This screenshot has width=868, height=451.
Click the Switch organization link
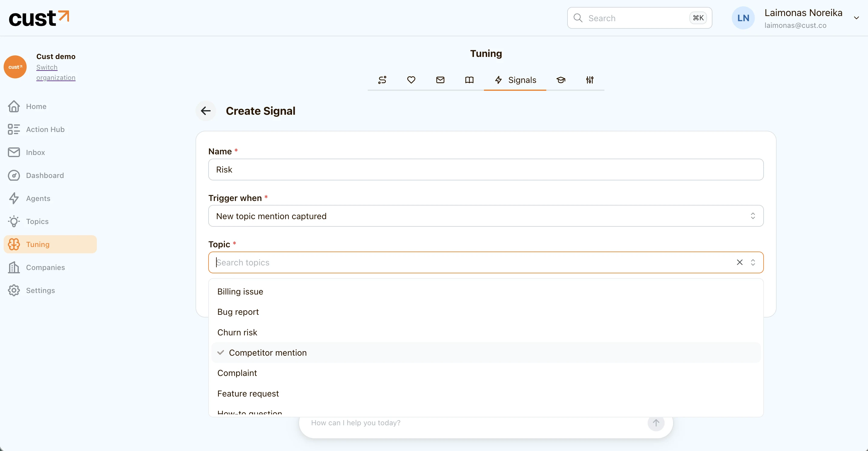56,72
